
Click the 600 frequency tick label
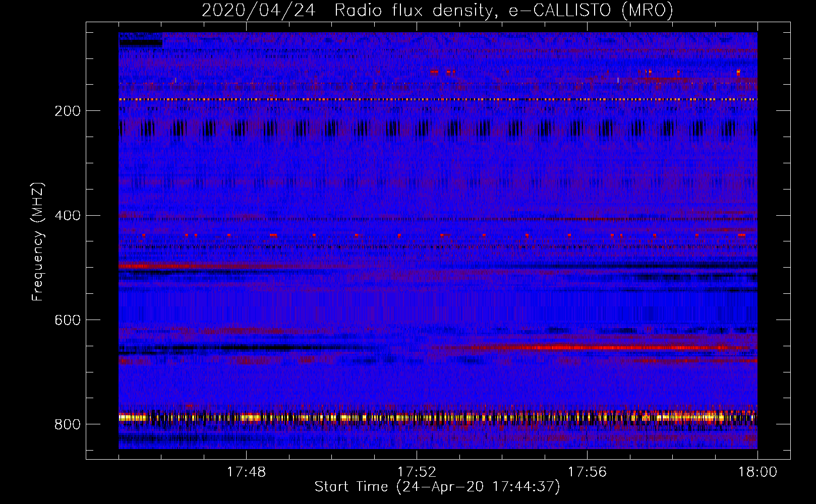coord(68,320)
